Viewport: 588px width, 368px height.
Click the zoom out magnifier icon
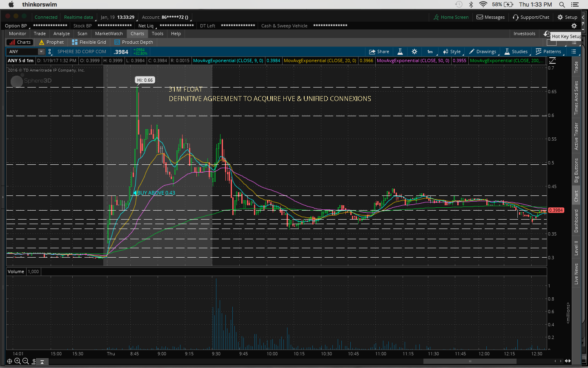click(25, 361)
